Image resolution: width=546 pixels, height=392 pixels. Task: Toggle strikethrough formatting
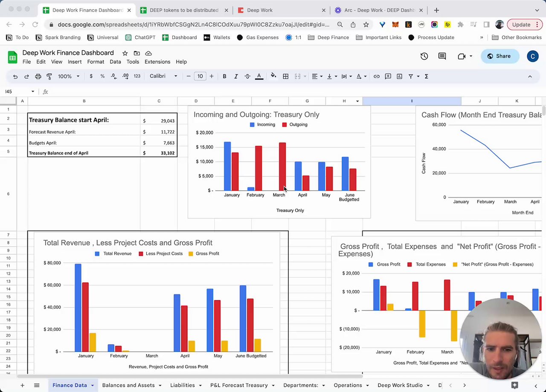[x=247, y=76]
